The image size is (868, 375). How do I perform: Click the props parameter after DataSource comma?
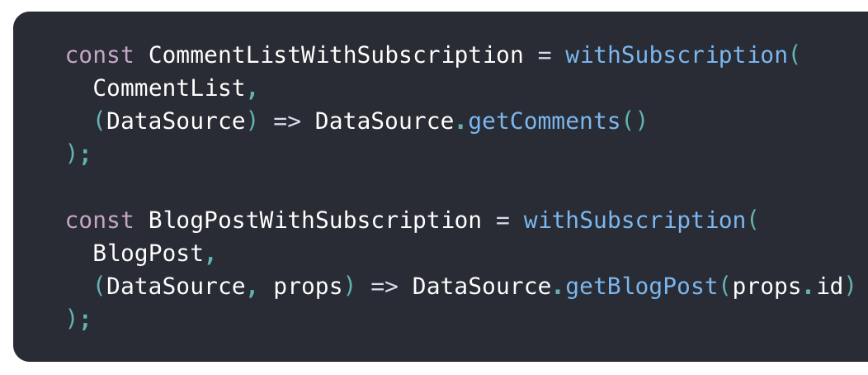coord(307,287)
